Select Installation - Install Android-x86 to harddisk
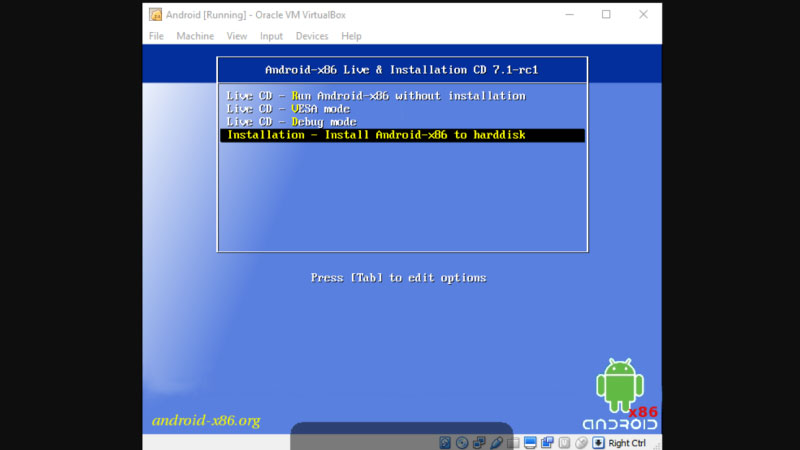The width and height of the screenshot is (800, 450). [x=402, y=135]
